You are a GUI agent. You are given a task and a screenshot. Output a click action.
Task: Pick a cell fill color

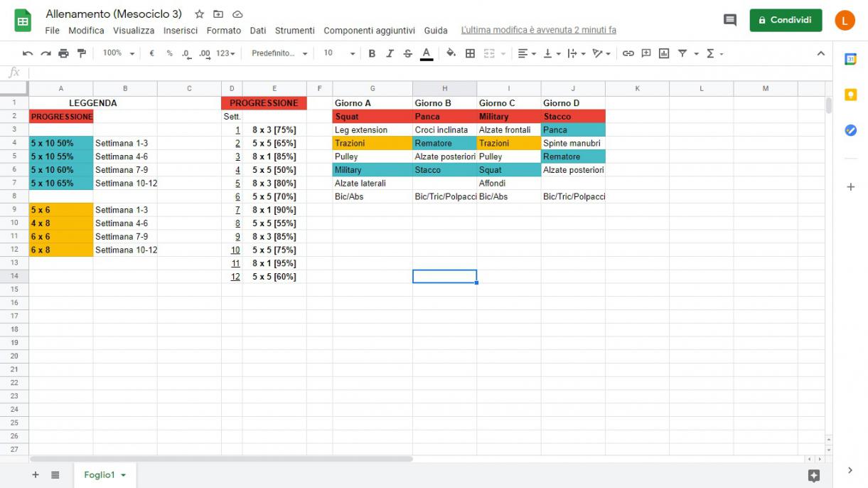451,53
